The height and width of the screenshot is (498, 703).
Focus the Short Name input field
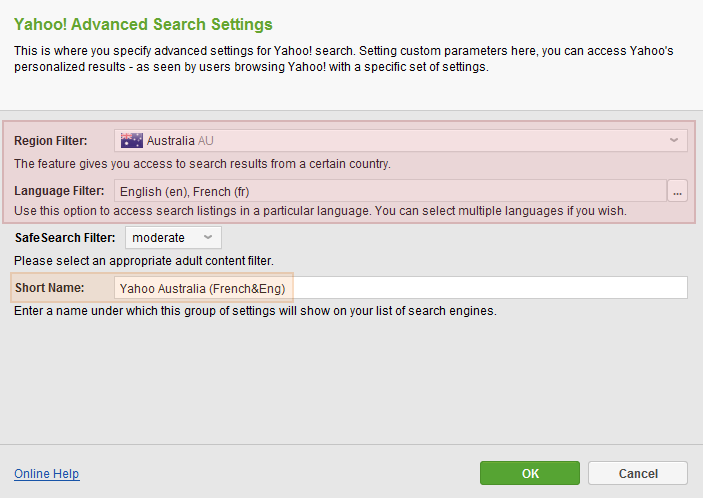point(400,288)
